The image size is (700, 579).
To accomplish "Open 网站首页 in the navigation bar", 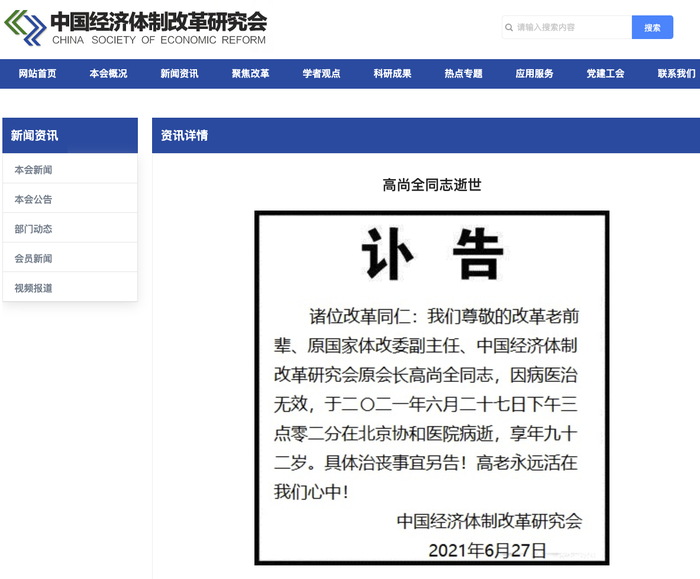I will coord(38,74).
